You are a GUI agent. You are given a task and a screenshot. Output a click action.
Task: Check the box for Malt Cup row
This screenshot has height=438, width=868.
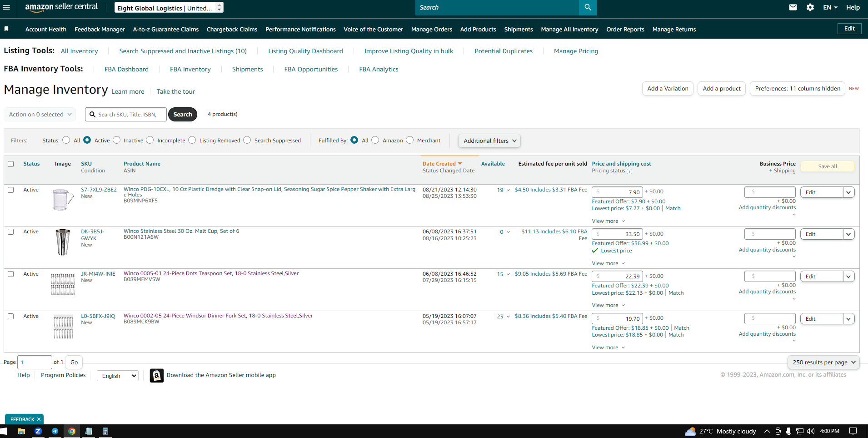point(11,232)
